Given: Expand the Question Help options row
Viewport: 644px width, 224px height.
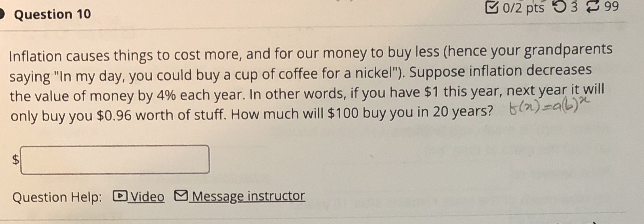Looking at the screenshot, I should [x=58, y=197].
